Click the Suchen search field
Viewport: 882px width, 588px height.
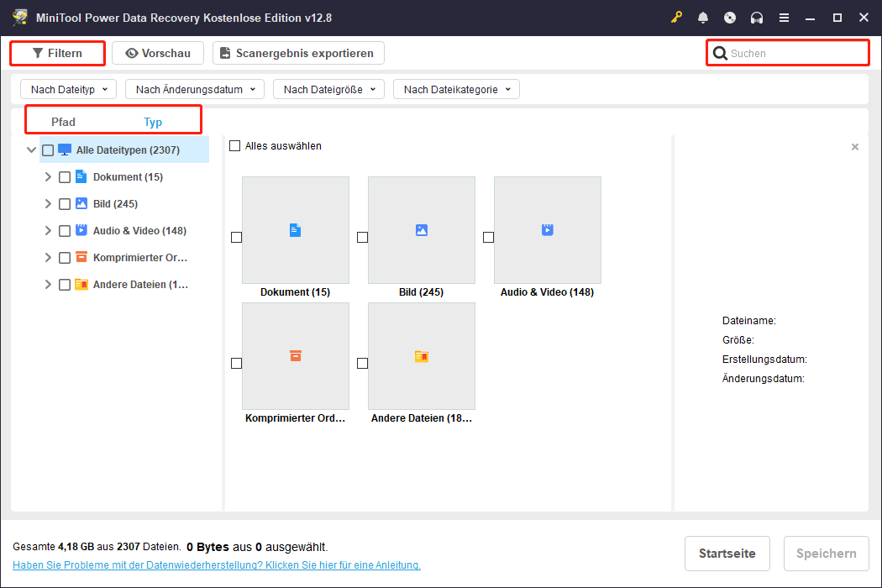coord(794,54)
